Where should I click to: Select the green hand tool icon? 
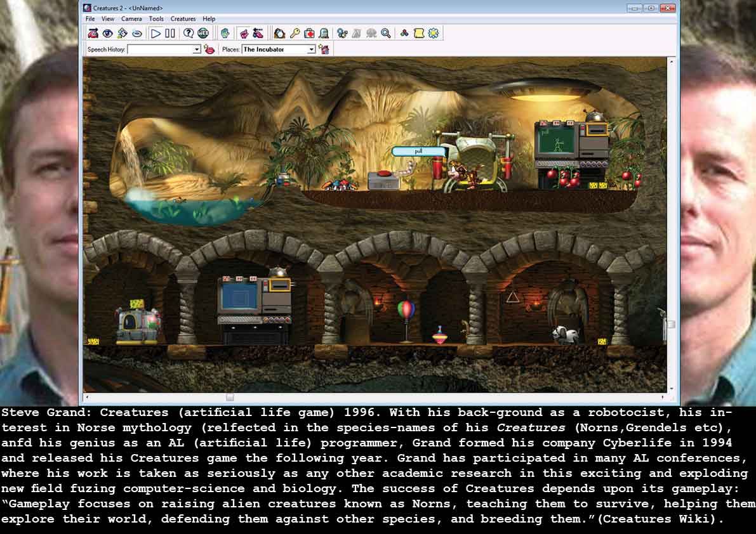point(225,34)
